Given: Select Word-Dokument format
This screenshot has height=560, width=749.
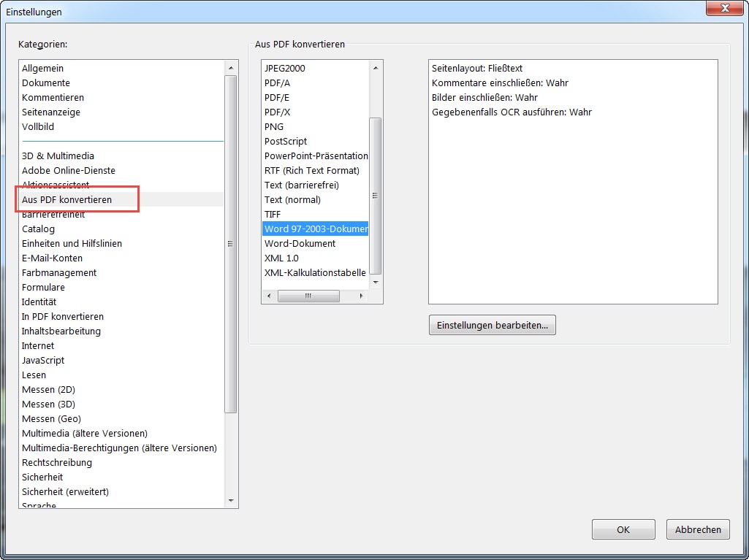Looking at the screenshot, I should 300,243.
